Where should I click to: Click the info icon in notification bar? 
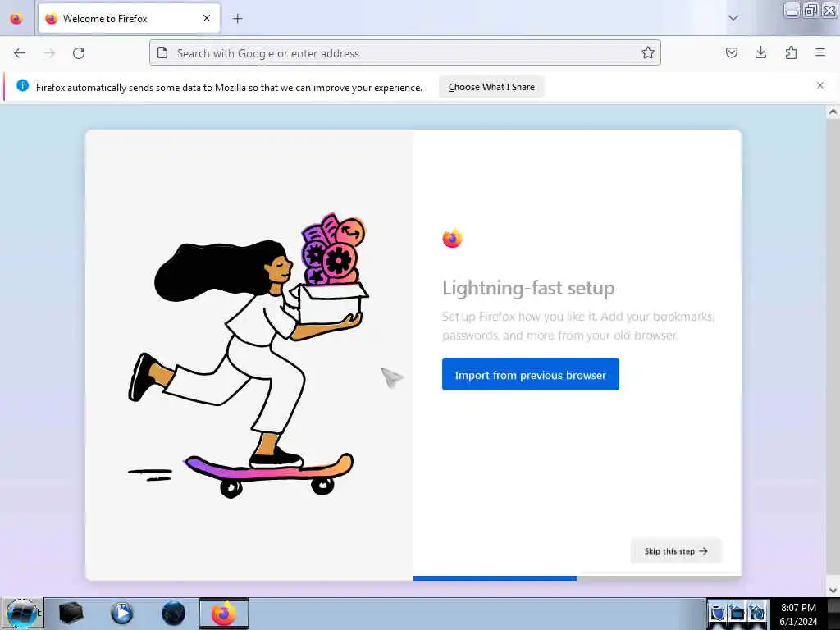click(x=22, y=85)
